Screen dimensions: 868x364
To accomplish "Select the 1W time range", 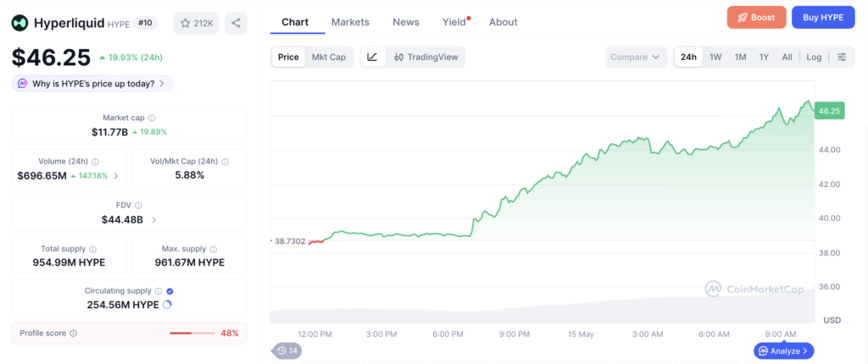I will 715,57.
